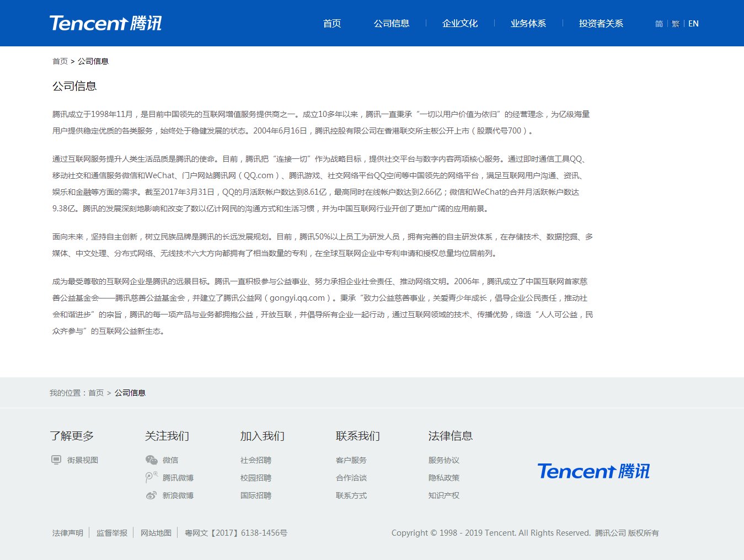Click the paragraph starting 腾讯成立于1998年11月
This screenshot has height=560, width=744.
(322, 122)
